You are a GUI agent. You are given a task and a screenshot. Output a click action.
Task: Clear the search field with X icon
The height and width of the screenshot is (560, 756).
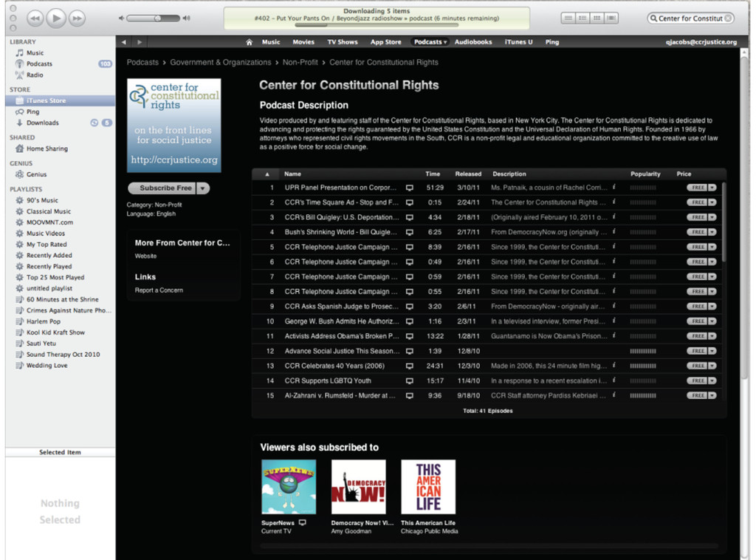tap(729, 18)
